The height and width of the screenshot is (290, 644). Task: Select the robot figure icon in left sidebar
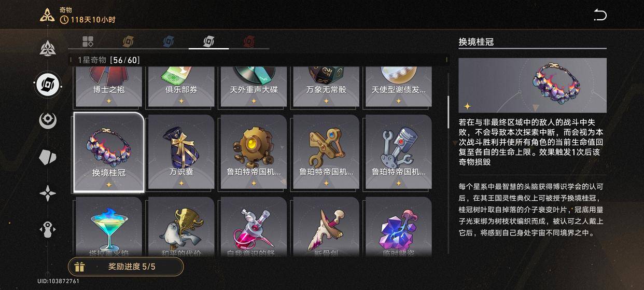(x=48, y=229)
